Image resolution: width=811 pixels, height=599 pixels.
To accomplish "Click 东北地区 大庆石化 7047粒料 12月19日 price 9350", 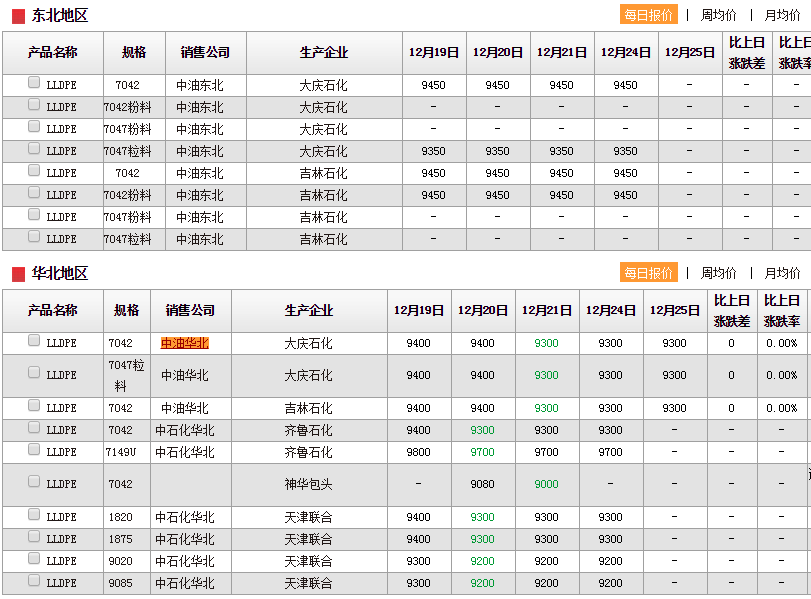I will [x=433, y=151].
